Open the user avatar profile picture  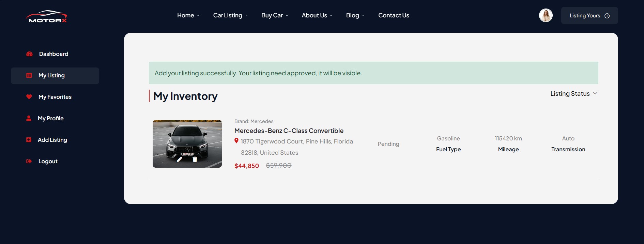(546, 15)
